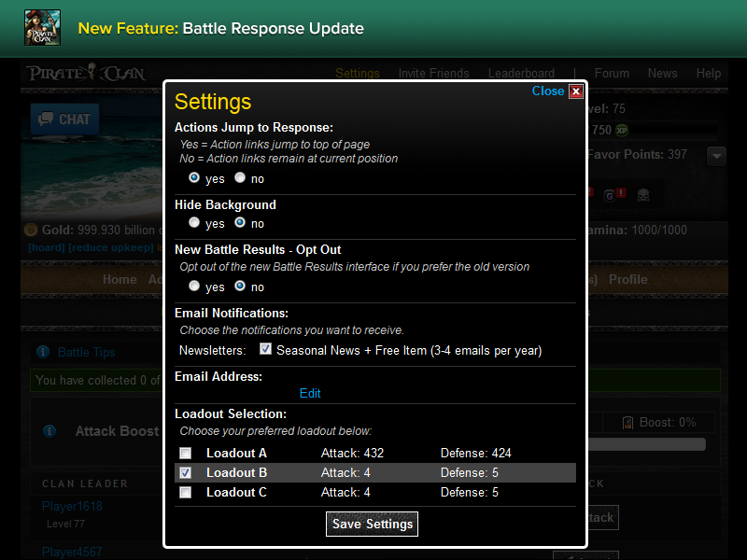Click the Stamina 1000/1000 value
This screenshot has height=560, width=747.
click(659, 230)
